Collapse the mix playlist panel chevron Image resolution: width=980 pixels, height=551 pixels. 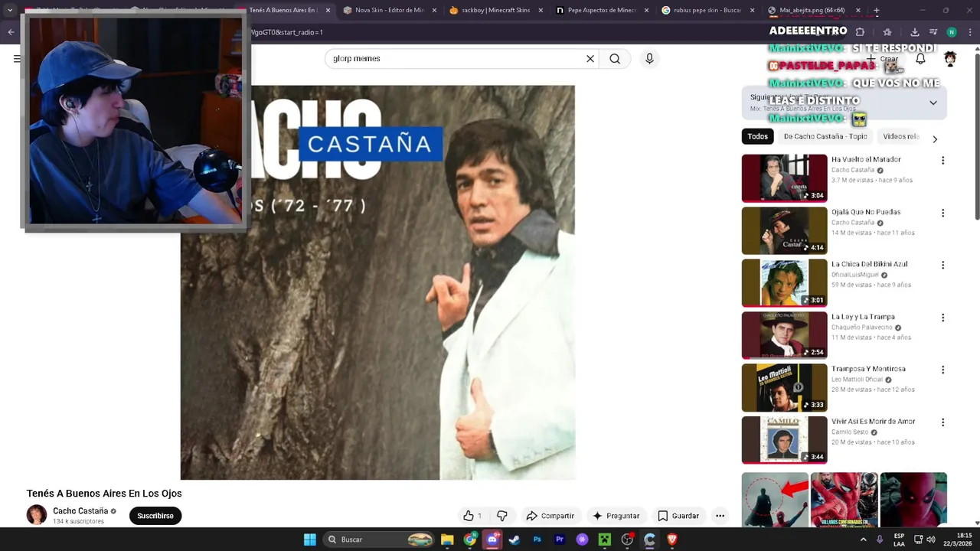933,103
